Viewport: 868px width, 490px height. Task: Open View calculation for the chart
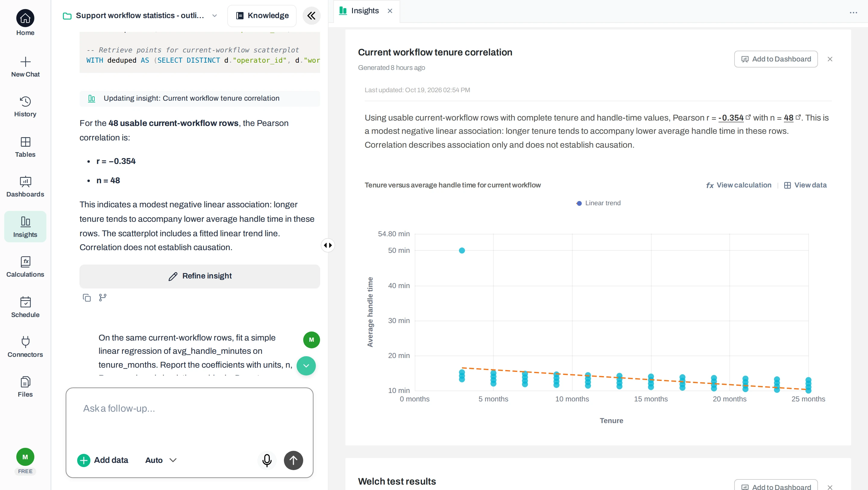tap(739, 185)
